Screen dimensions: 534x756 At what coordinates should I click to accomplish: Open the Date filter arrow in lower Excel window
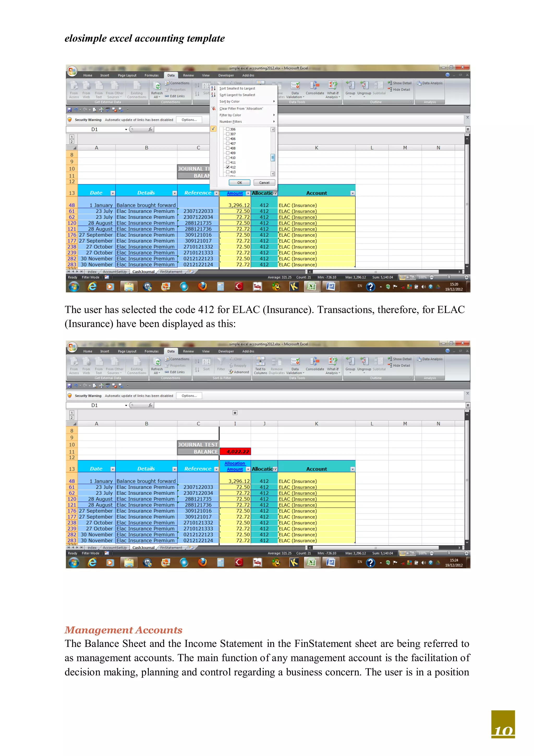tap(113, 469)
